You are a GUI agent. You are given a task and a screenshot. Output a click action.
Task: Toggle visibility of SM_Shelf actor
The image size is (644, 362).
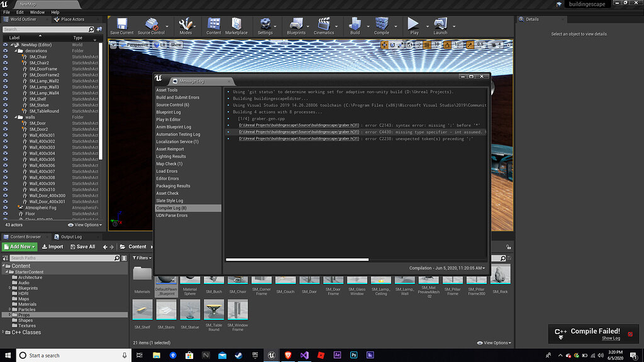click(5, 99)
